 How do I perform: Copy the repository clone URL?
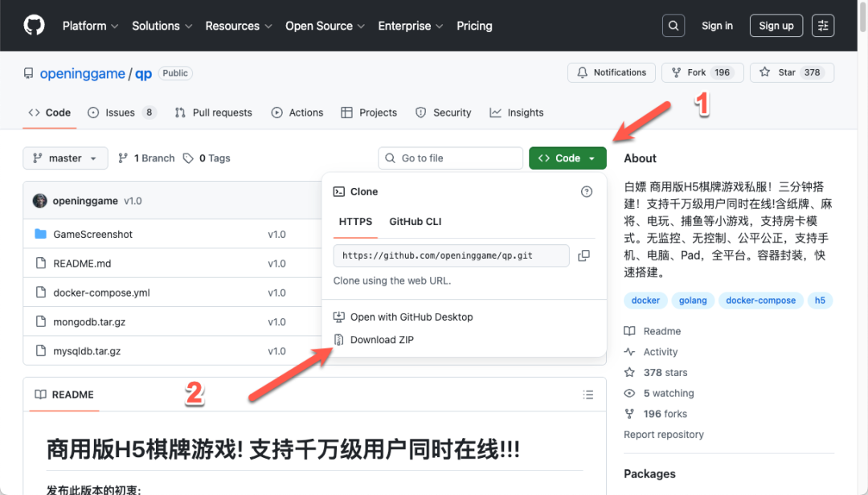584,256
